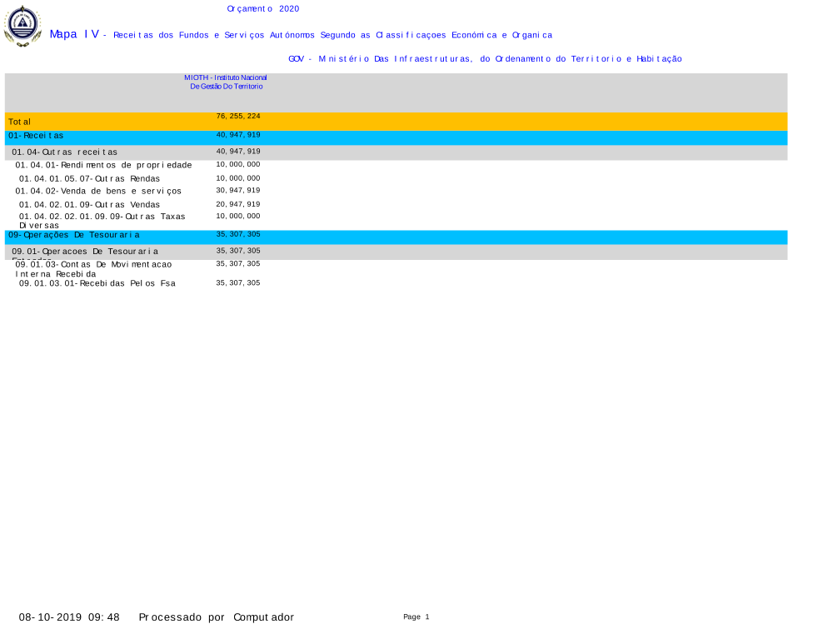The height and width of the screenshot is (644, 833).
Task: Click the "Page 1" footer label
Action: pyautogui.click(x=416, y=617)
